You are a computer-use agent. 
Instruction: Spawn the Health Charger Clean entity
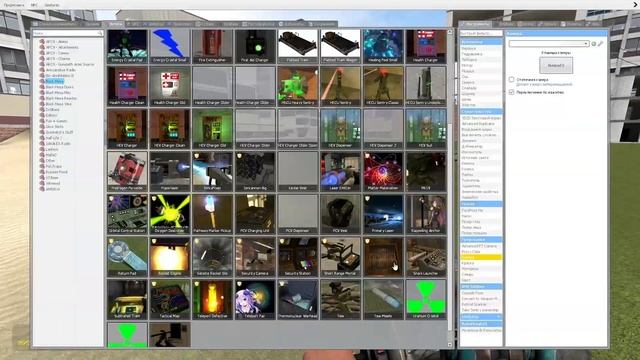(127, 87)
